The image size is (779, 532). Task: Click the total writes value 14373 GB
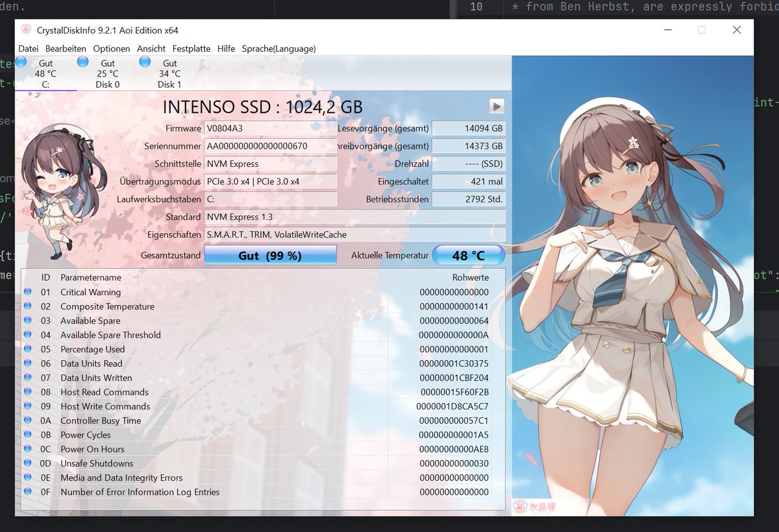(x=468, y=146)
